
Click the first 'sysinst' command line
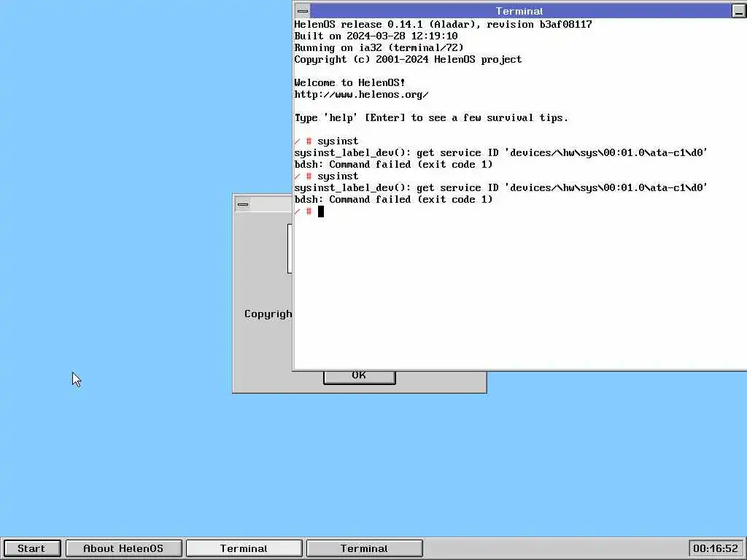coord(326,141)
